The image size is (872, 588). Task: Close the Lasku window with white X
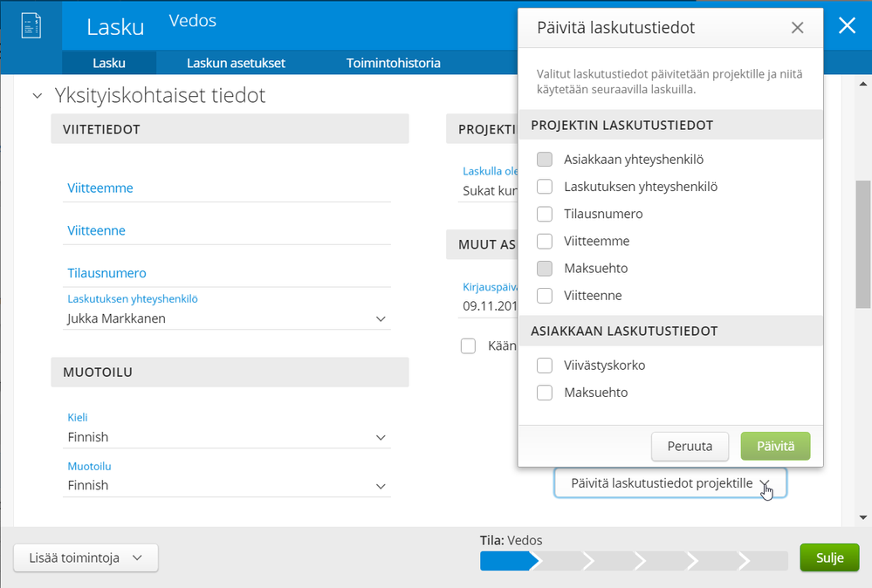(847, 25)
